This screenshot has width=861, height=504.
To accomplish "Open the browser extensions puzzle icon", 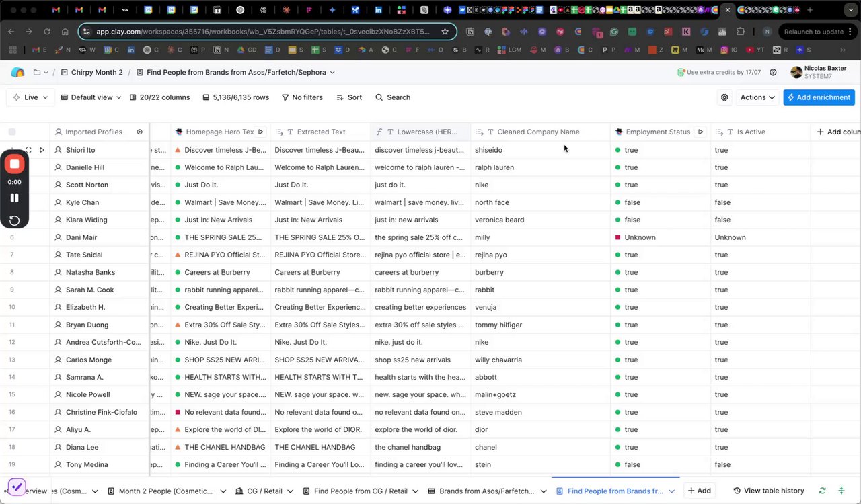I will click(x=741, y=32).
